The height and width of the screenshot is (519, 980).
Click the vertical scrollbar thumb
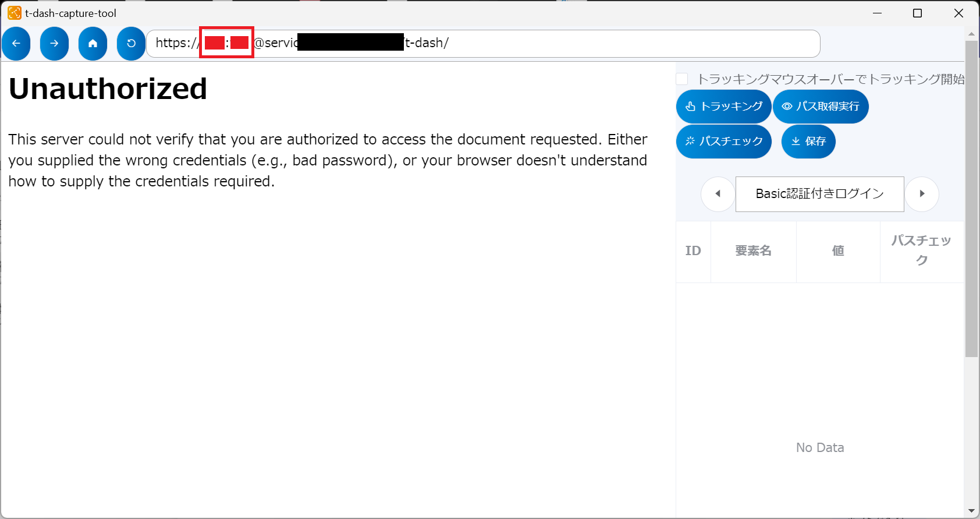pos(971,198)
